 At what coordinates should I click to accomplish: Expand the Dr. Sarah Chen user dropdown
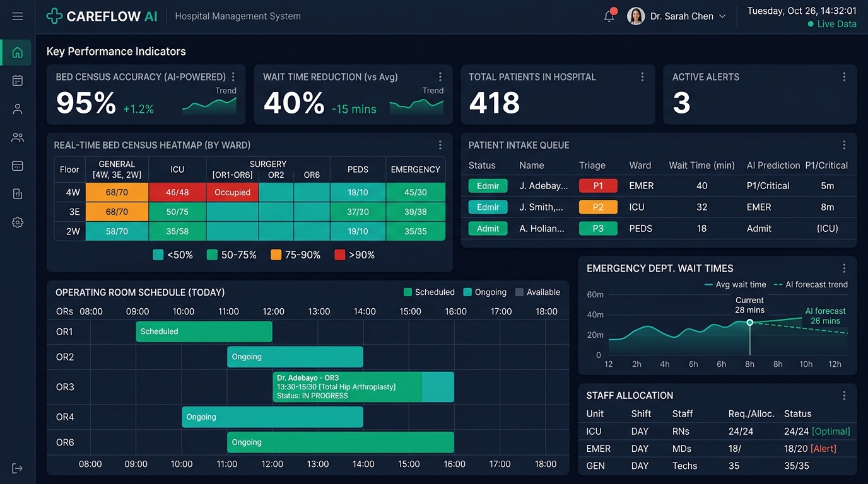tap(722, 16)
